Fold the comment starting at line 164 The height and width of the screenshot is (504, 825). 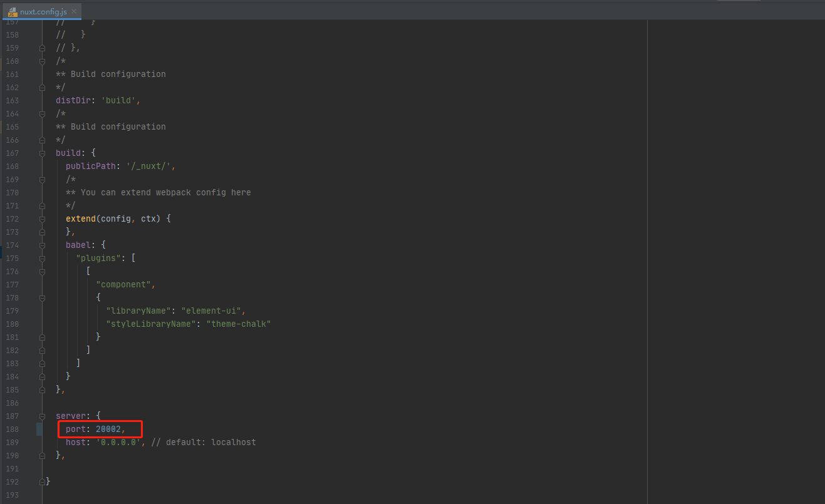coord(42,113)
